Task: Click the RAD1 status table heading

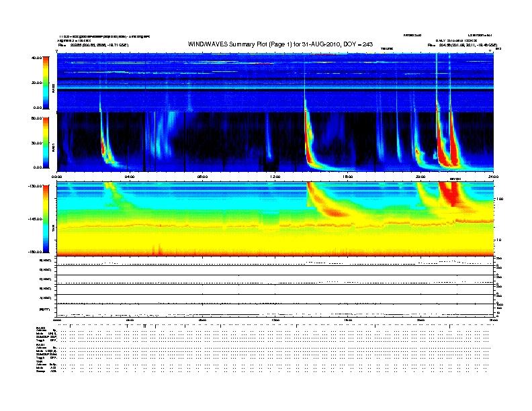Action: 40,345
